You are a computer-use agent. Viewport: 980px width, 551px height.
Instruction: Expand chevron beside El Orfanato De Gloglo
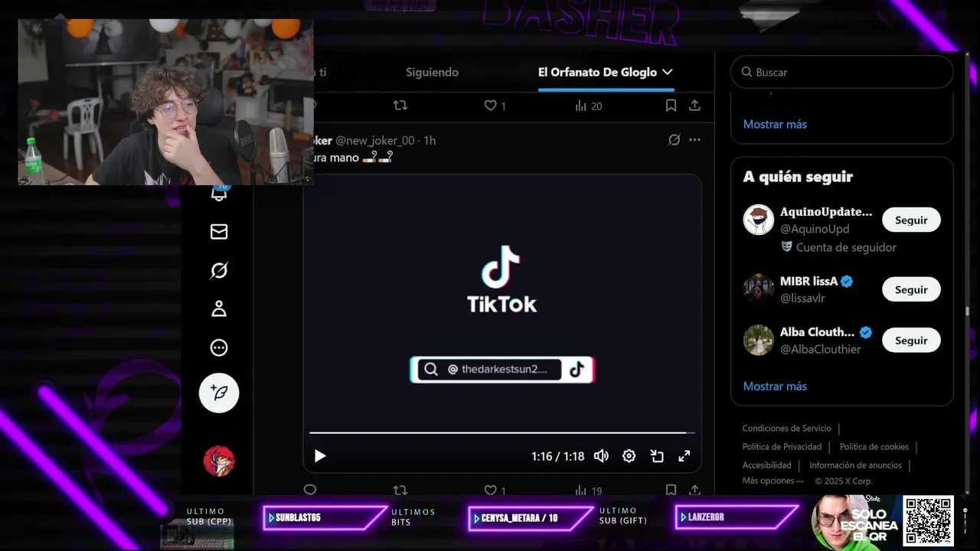pos(667,72)
